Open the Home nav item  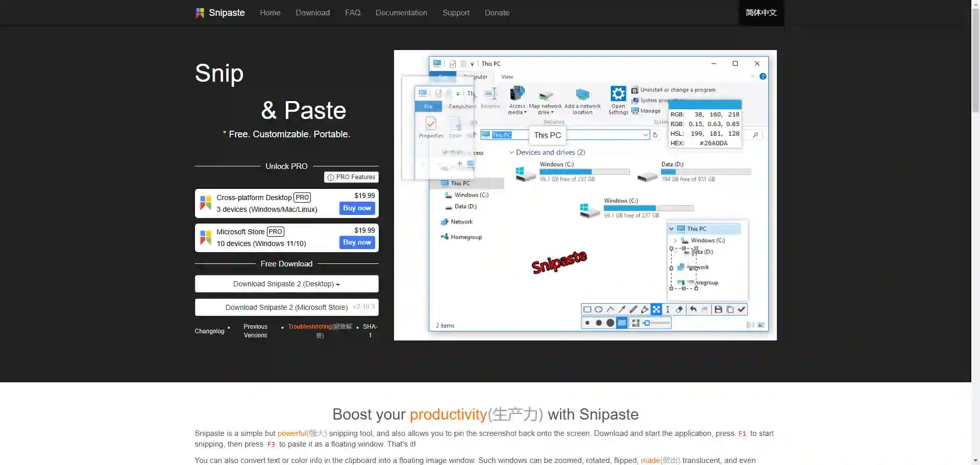[270, 13]
